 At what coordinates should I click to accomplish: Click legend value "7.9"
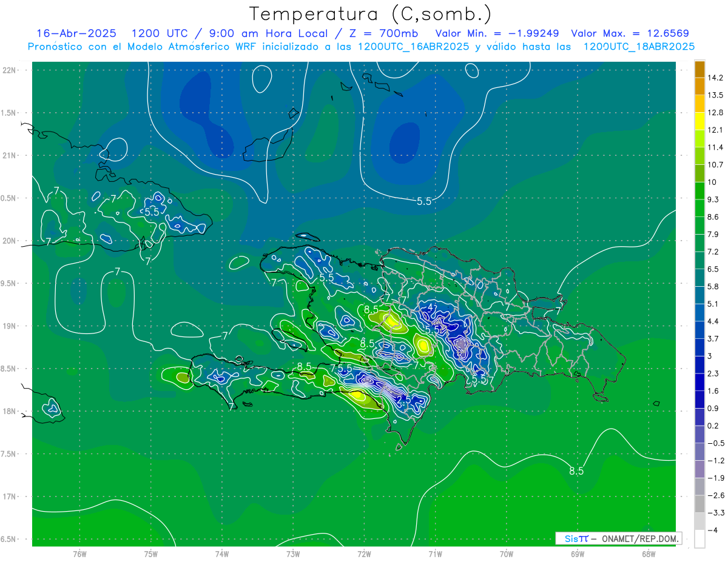pyautogui.click(x=714, y=234)
